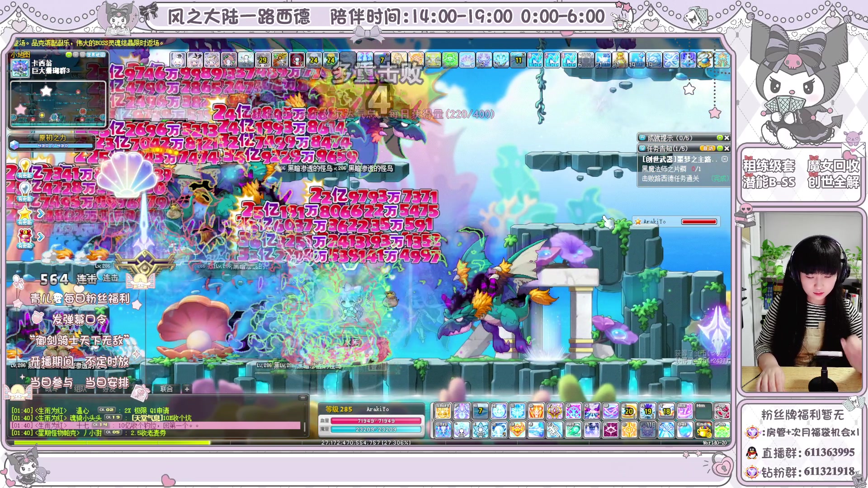This screenshot has height=488, width=868.
Task: Click the 等级 285 level label
Action: tap(339, 409)
